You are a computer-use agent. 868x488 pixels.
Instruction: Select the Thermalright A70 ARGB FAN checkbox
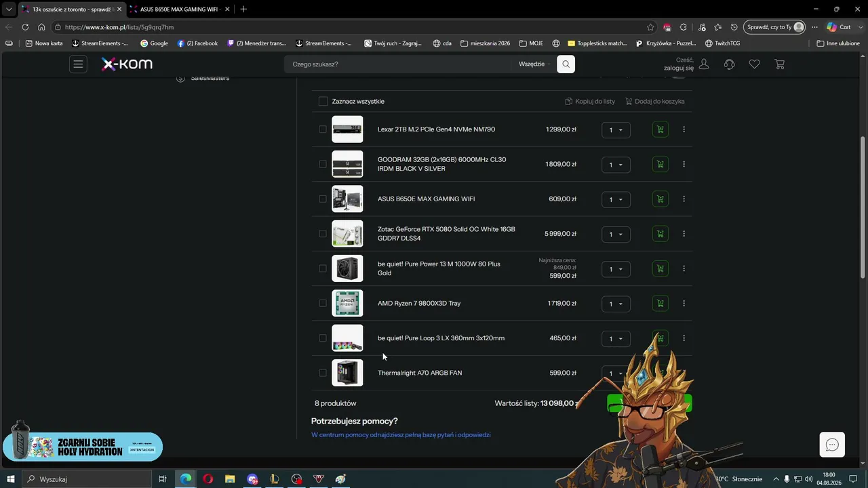(x=323, y=373)
